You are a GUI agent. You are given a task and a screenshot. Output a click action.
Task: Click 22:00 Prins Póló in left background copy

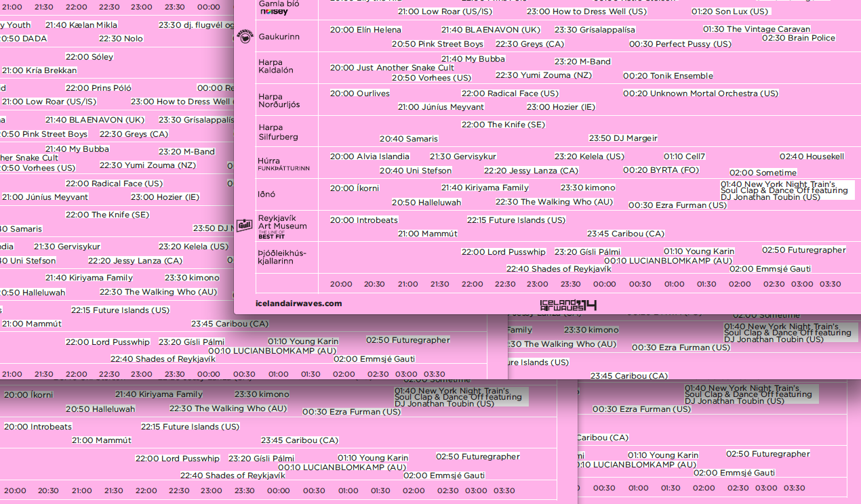98,88
